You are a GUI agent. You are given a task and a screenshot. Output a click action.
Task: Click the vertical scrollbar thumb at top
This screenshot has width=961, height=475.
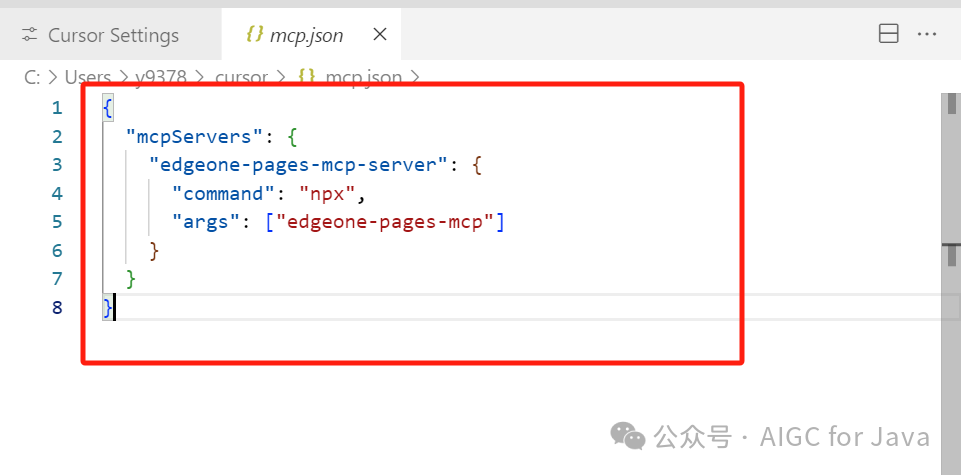click(951, 104)
